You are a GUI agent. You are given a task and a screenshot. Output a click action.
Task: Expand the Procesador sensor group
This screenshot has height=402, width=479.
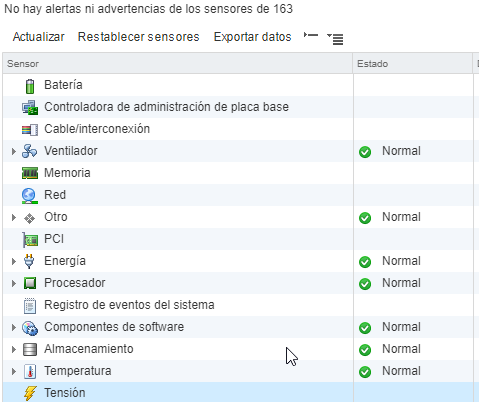click(x=14, y=283)
